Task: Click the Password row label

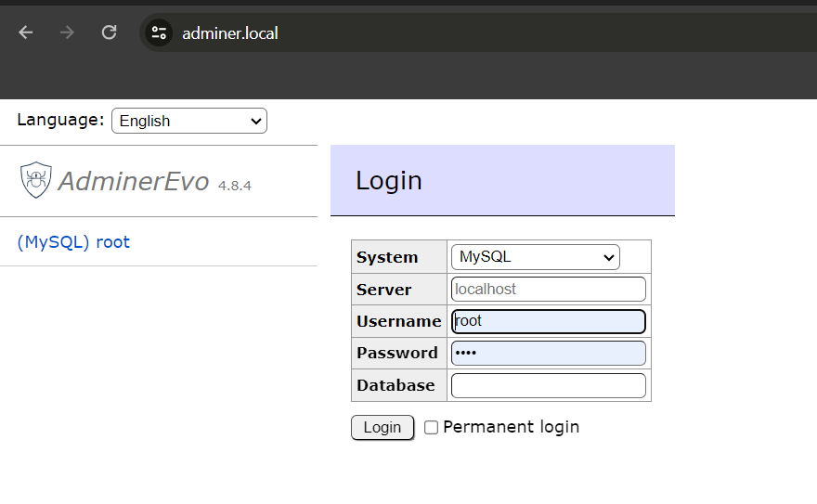Action: [x=397, y=353]
